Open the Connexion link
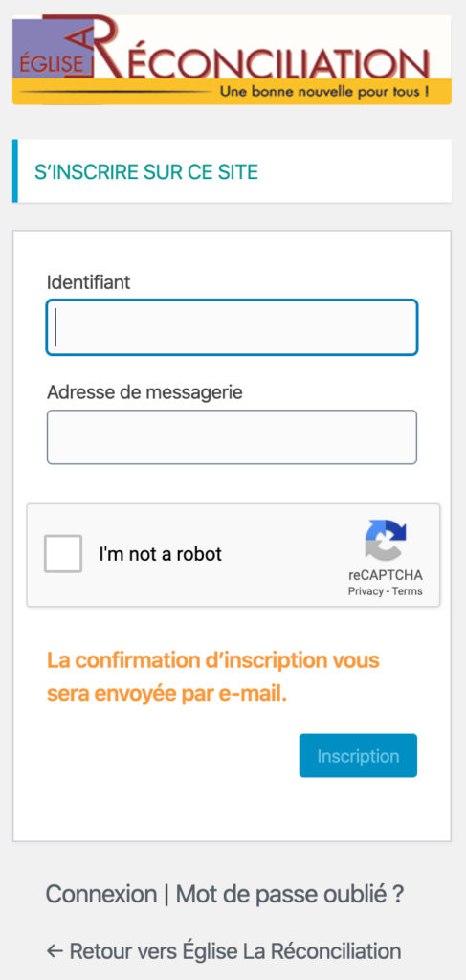The width and height of the screenshot is (466, 980). click(101, 894)
